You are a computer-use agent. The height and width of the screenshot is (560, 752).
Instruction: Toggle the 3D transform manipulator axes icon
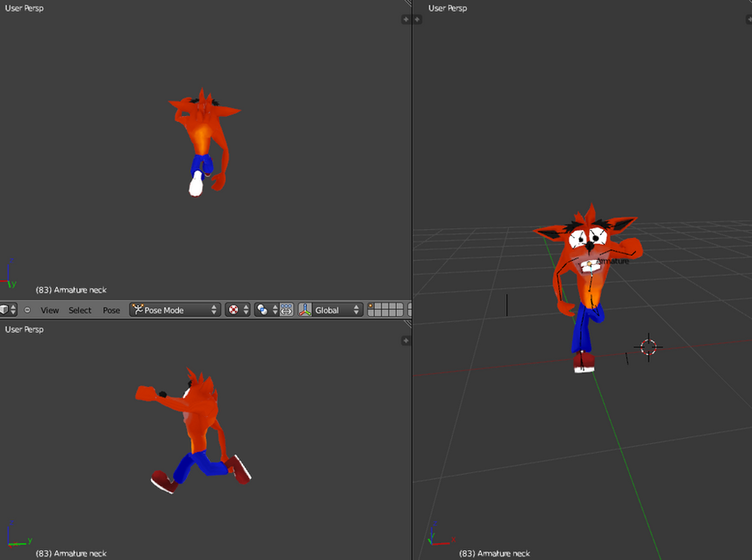coord(305,310)
